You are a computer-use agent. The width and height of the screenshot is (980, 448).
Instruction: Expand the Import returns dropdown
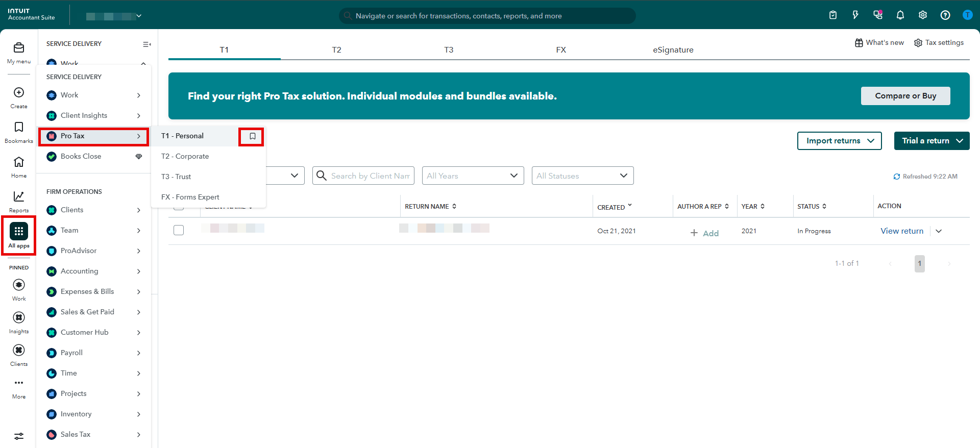pyautogui.click(x=839, y=141)
